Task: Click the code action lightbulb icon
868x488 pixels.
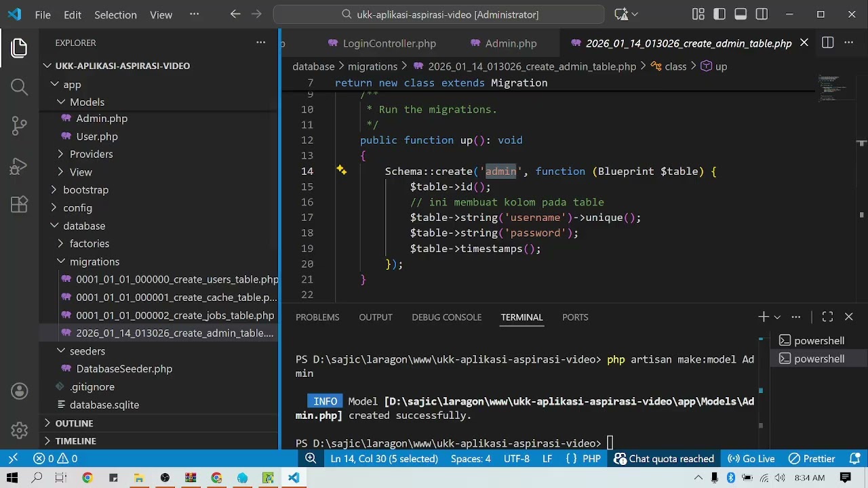Action: click(x=342, y=171)
